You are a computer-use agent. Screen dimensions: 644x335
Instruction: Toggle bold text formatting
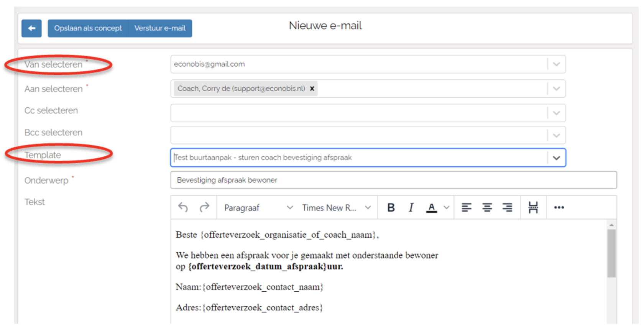(x=391, y=207)
